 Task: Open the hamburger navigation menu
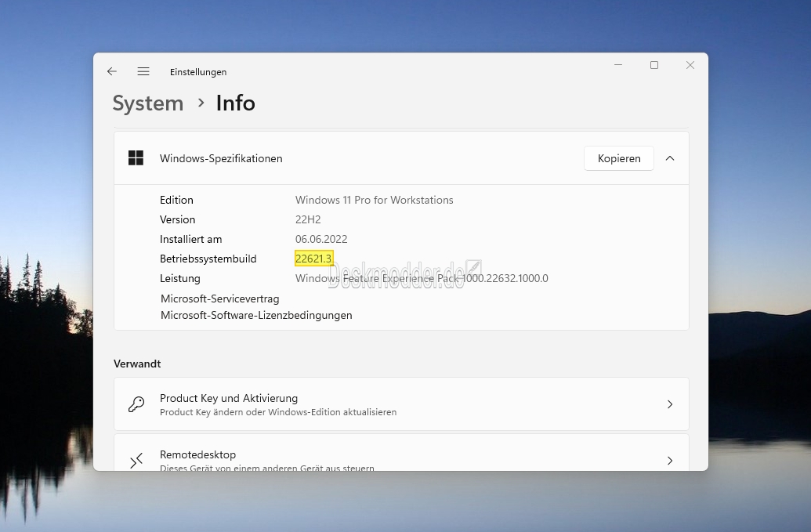point(143,71)
